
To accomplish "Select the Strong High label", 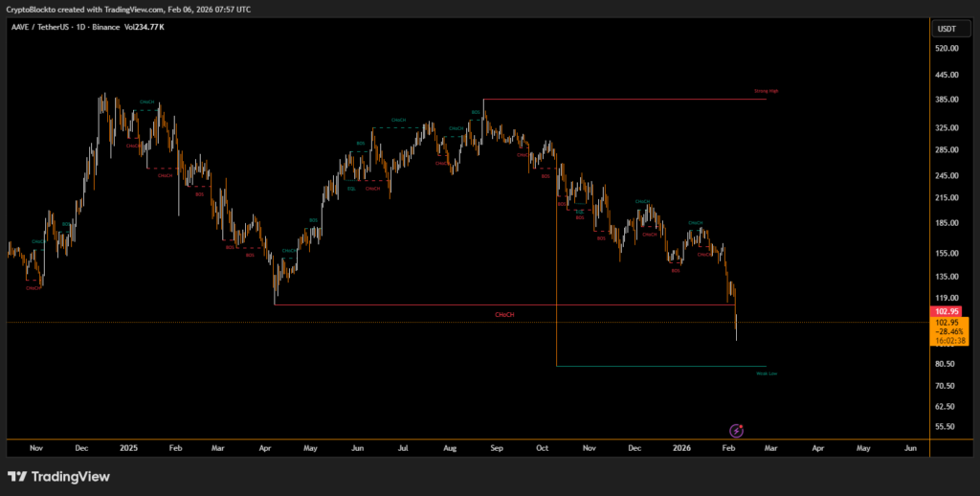I will (766, 92).
